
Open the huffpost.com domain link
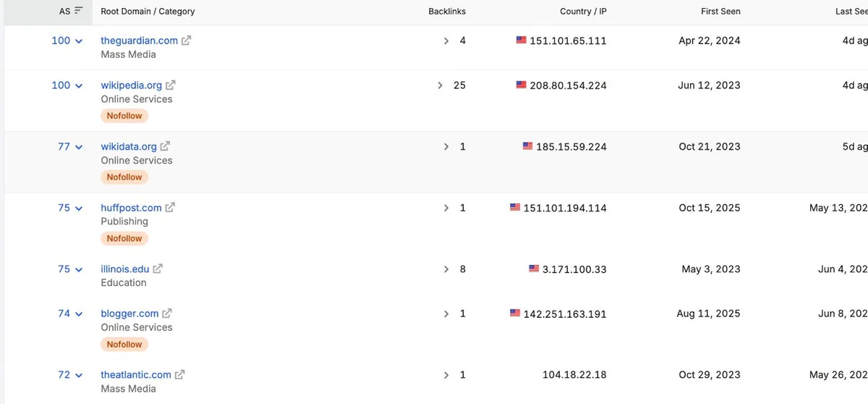point(131,208)
